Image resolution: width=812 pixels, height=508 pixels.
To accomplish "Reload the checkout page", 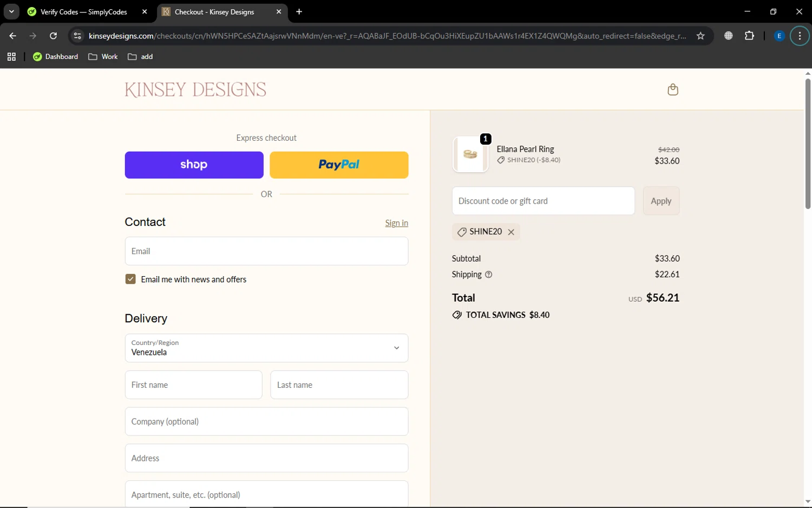I will tap(53, 36).
